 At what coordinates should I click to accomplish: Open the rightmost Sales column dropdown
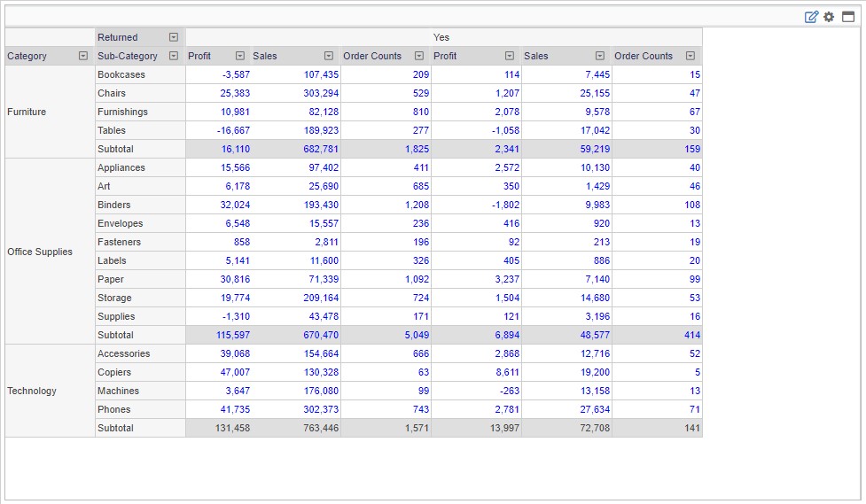point(600,56)
